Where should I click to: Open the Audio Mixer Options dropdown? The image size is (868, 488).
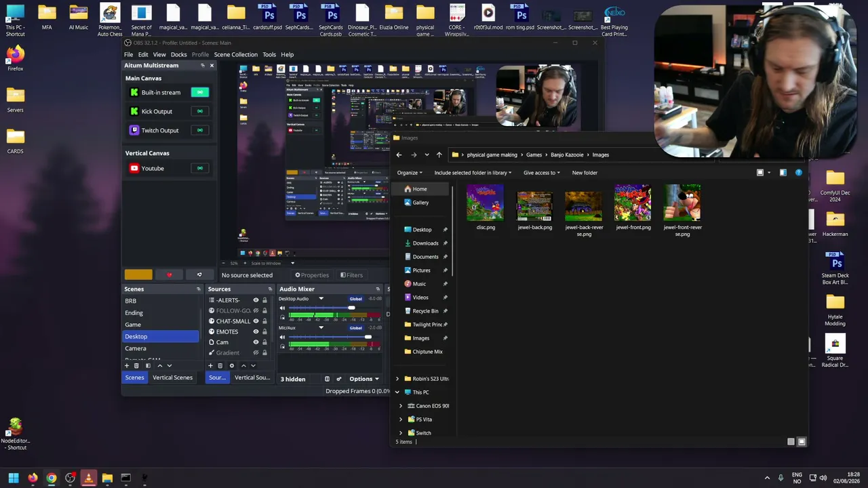coord(364,379)
